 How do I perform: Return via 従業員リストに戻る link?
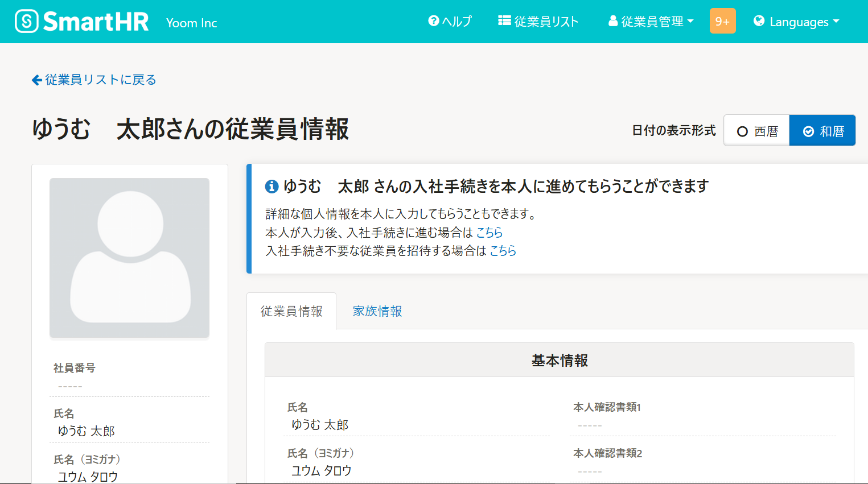click(x=100, y=80)
